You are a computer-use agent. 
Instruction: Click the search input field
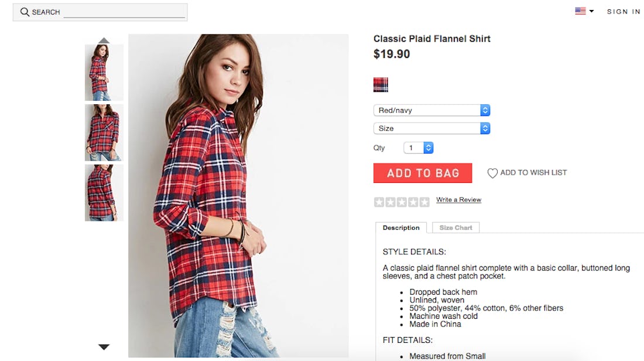(x=124, y=12)
